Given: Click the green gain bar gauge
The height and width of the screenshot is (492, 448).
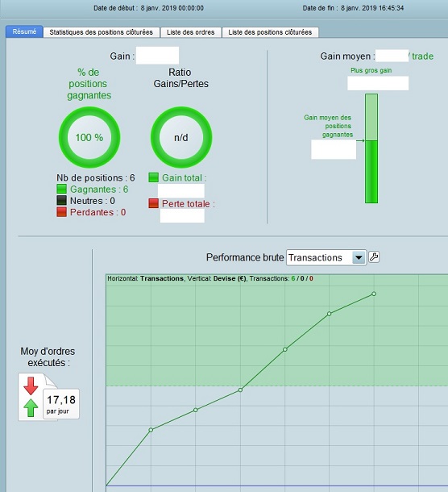Looking at the screenshot, I should pyautogui.click(x=371, y=148).
